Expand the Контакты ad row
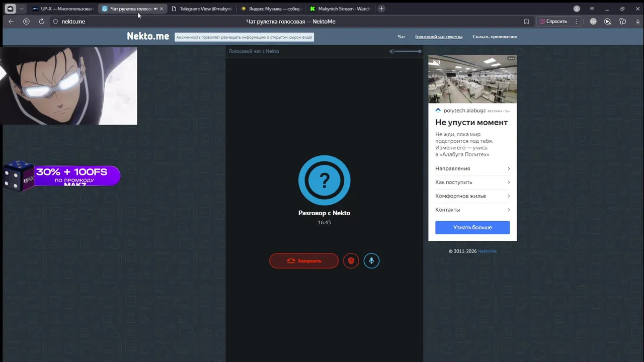This screenshot has width=644, height=362. click(472, 210)
